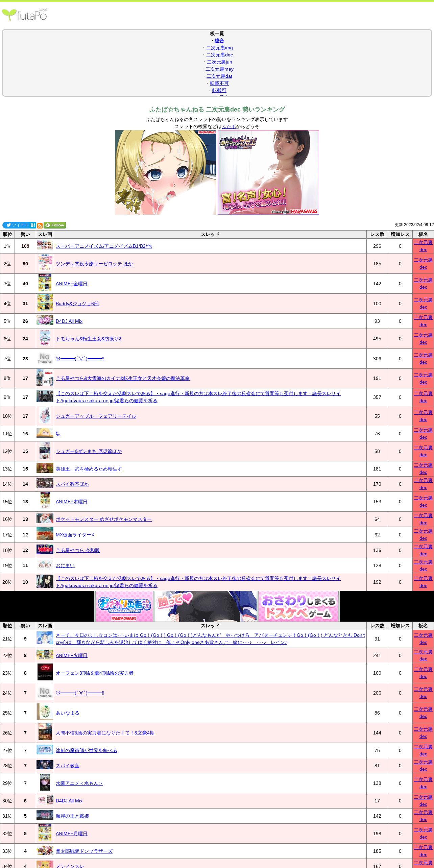Click the thumbnail beside あいなまる
434x868 pixels.
point(45,712)
